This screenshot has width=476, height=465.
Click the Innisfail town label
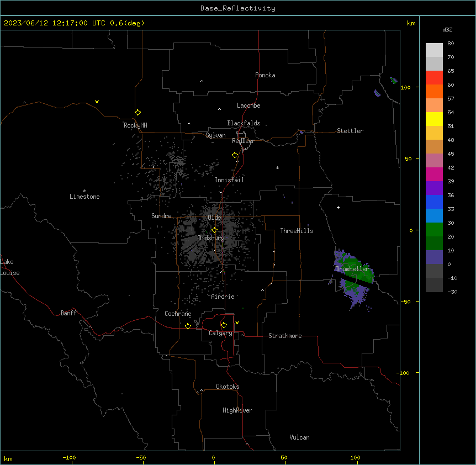click(x=229, y=180)
